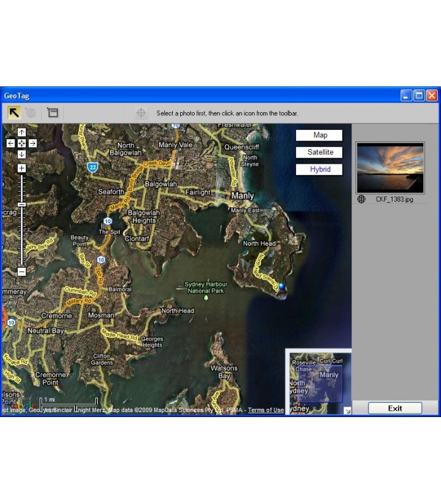
Task: Click the globe icon beside CKF_1383.jpg
Action: point(361,199)
